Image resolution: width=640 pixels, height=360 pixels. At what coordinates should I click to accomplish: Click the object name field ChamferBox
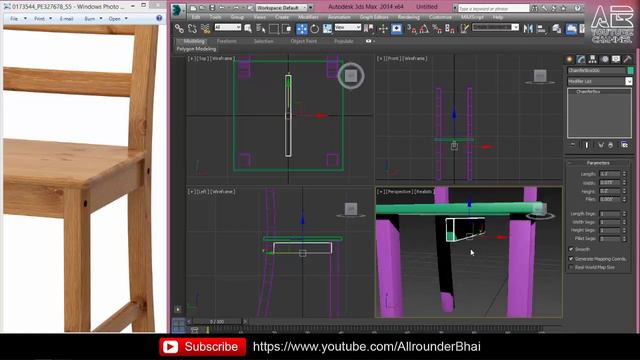(596, 71)
